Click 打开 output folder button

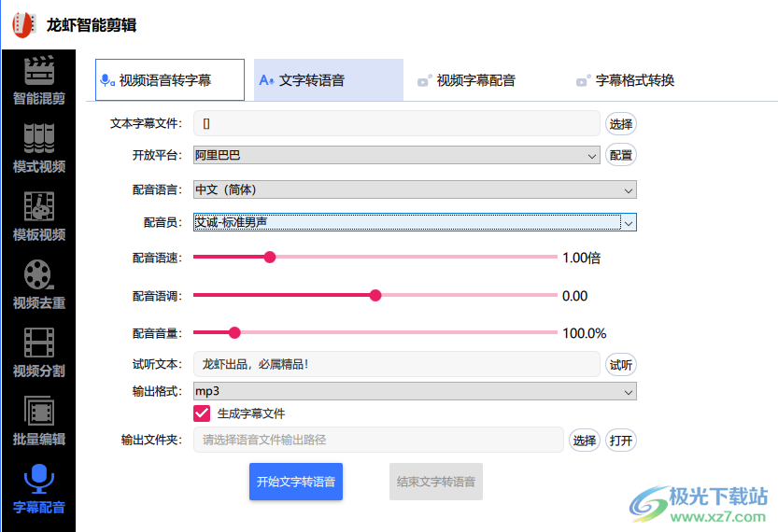[x=621, y=441]
